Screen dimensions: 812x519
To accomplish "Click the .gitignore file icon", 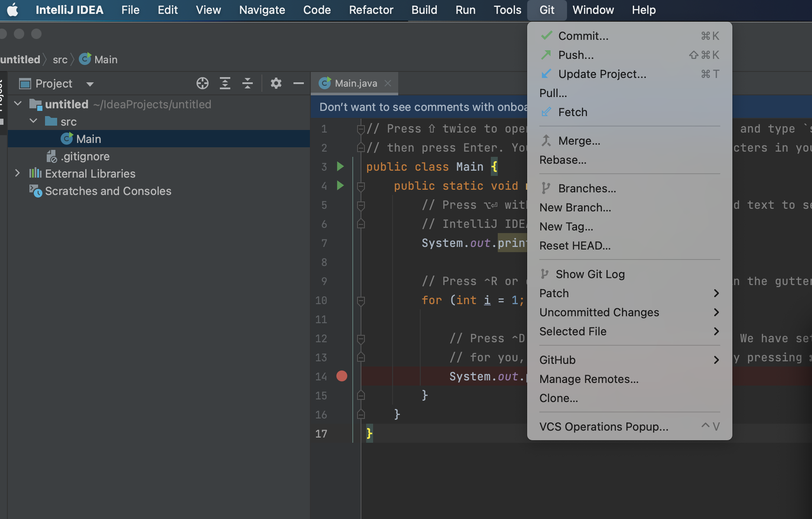I will click(x=52, y=156).
